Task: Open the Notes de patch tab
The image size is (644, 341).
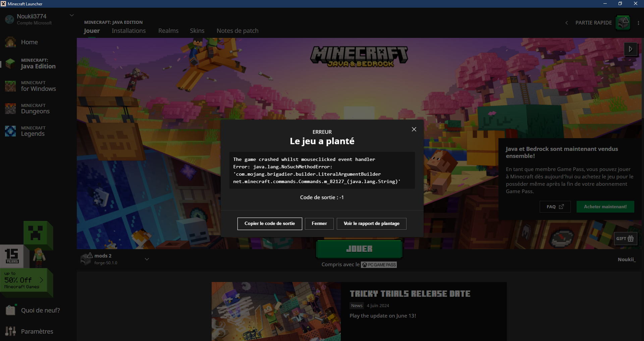Action: [x=237, y=31]
